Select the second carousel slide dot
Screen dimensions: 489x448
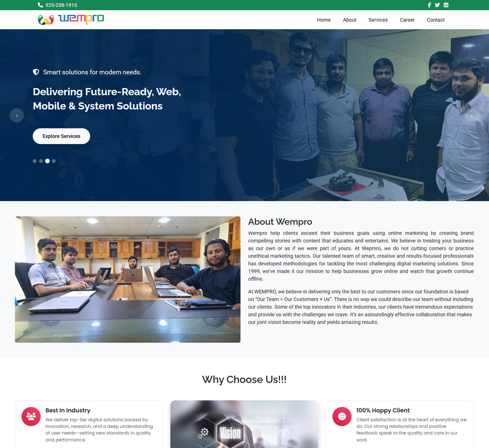pos(41,161)
